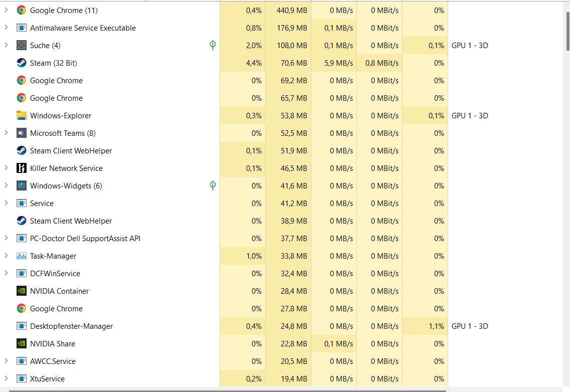Click the Windows-Widgets (6) icon

pos(22,185)
